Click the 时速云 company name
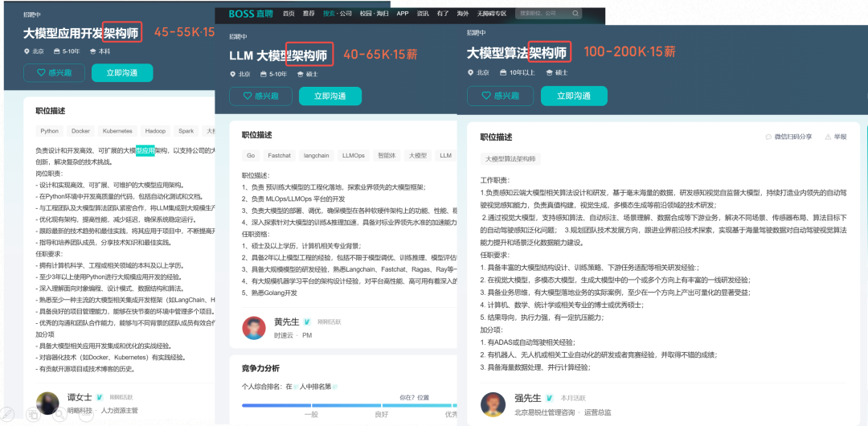The image size is (868, 426). pyautogui.click(x=284, y=335)
